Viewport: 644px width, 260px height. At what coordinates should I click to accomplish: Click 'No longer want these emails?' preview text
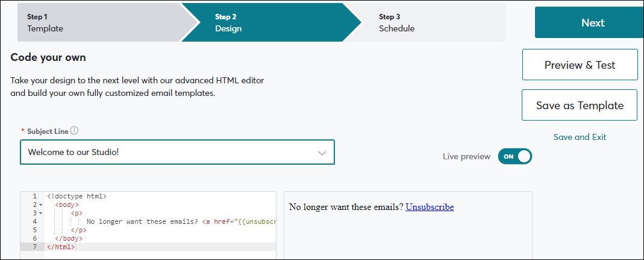[346, 207]
